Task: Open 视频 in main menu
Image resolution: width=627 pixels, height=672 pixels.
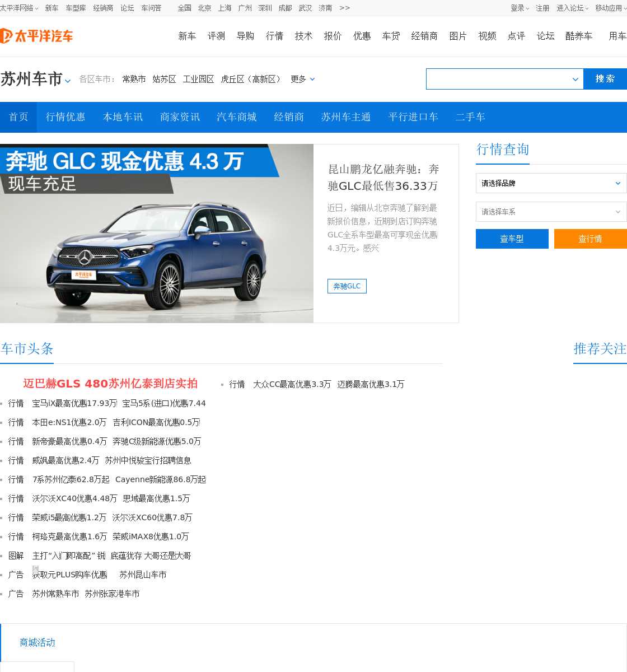Action: [487, 36]
